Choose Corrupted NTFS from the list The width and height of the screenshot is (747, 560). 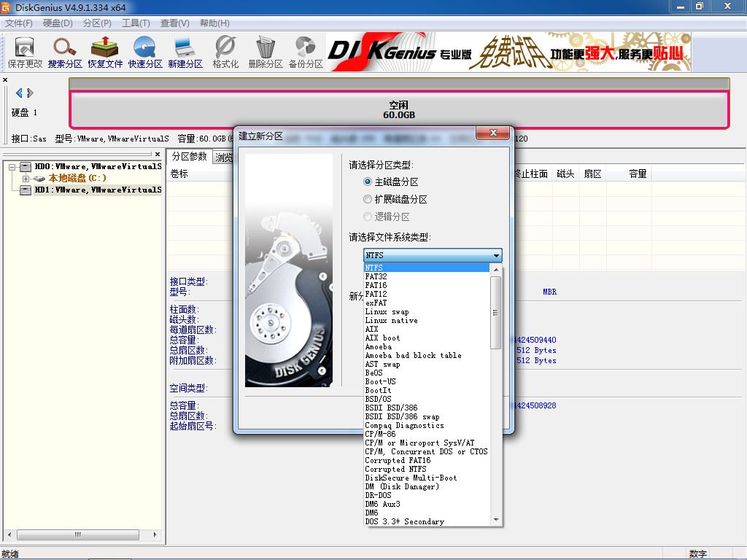427,469
